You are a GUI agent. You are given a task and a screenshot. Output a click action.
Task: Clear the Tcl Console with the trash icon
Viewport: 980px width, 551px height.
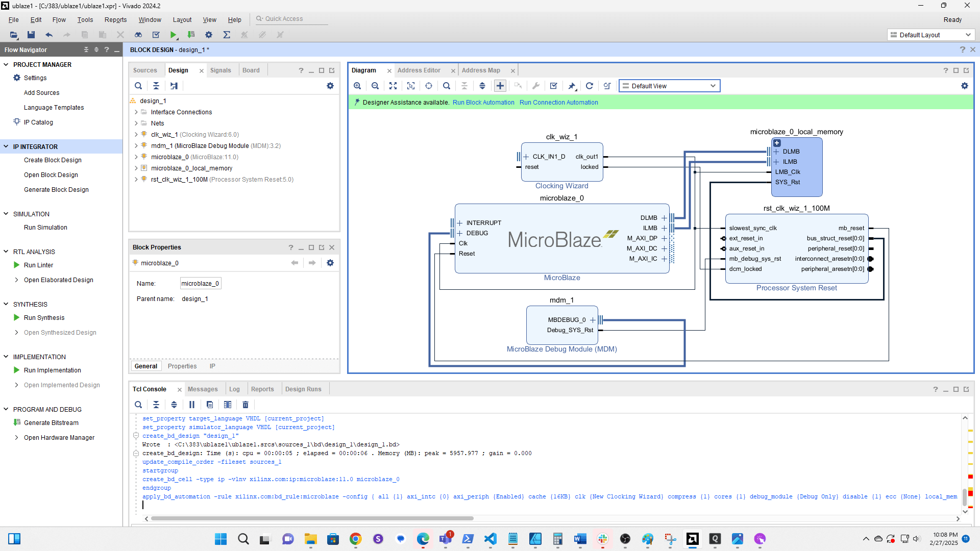coord(246,405)
